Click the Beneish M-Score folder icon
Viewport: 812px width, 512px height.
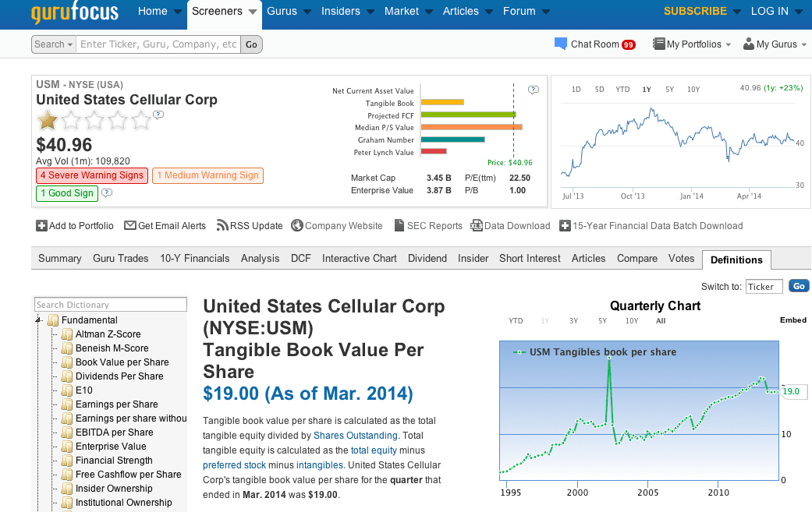[x=67, y=348]
